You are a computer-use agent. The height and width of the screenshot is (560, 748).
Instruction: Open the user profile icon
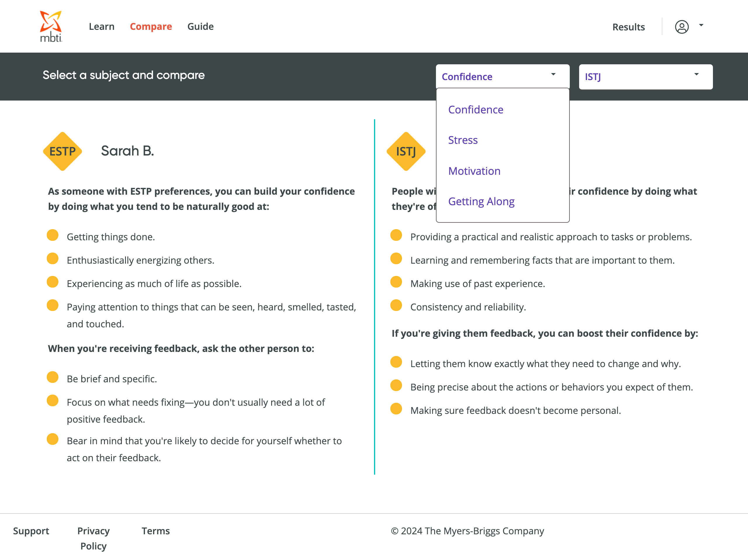point(681,27)
